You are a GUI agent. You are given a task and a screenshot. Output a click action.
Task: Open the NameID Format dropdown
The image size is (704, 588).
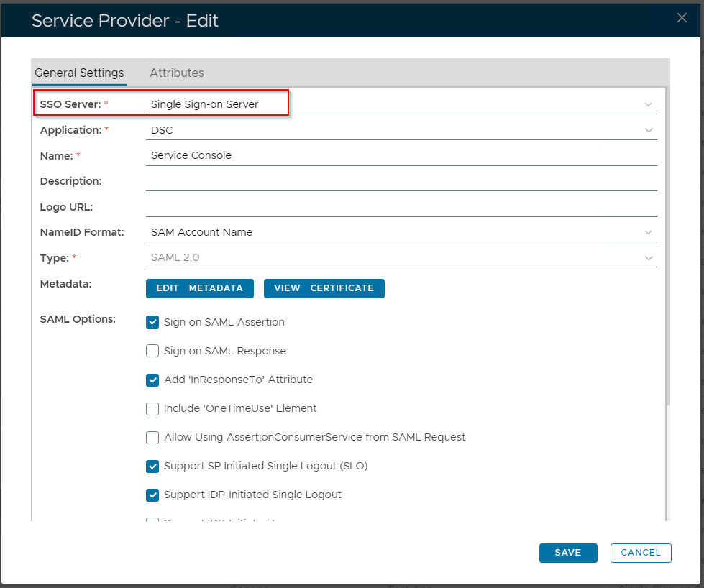point(649,232)
